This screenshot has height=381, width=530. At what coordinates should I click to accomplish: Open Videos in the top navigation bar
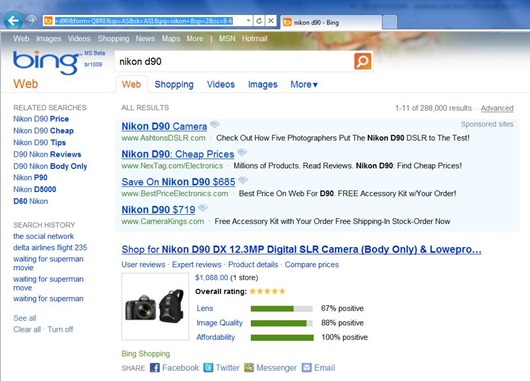click(x=79, y=39)
